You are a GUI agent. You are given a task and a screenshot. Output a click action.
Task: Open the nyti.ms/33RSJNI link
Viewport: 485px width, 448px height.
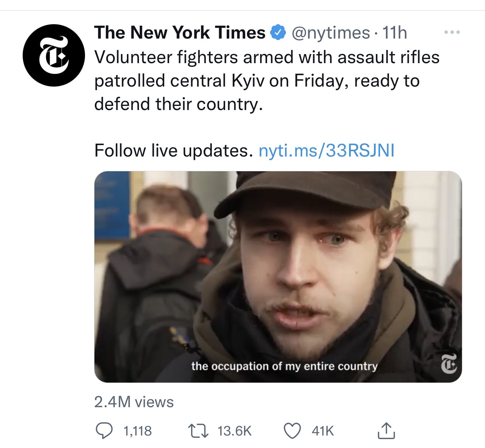point(326,150)
